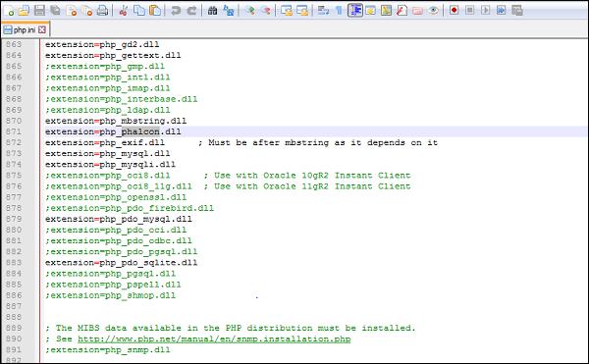The width and height of the screenshot is (589, 364).
Task: Copy the selection with the Copy icon
Action: click(139, 11)
